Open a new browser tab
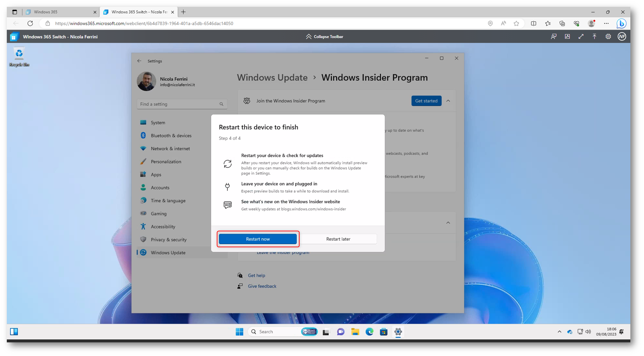644x356 pixels. coord(183,12)
